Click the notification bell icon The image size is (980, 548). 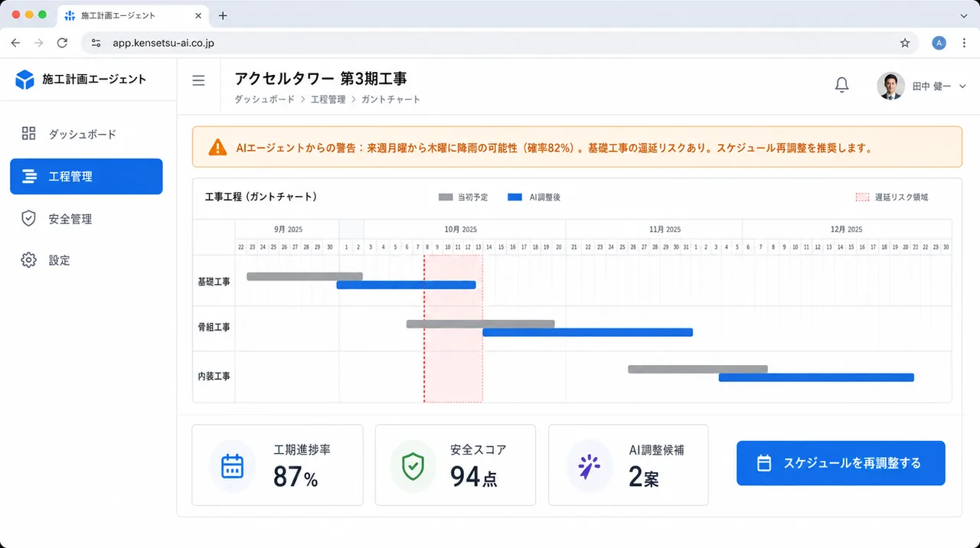point(841,85)
